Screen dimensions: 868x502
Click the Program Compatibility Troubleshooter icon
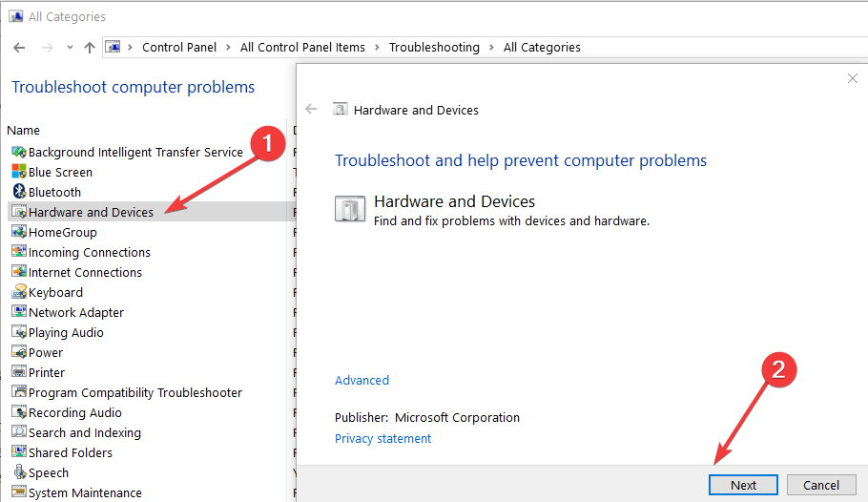(19, 391)
